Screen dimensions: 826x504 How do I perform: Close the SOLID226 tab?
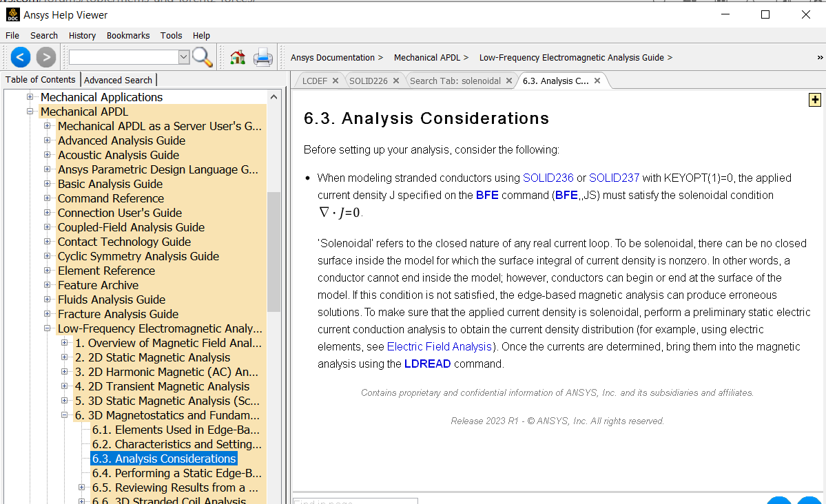click(x=395, y=81)
